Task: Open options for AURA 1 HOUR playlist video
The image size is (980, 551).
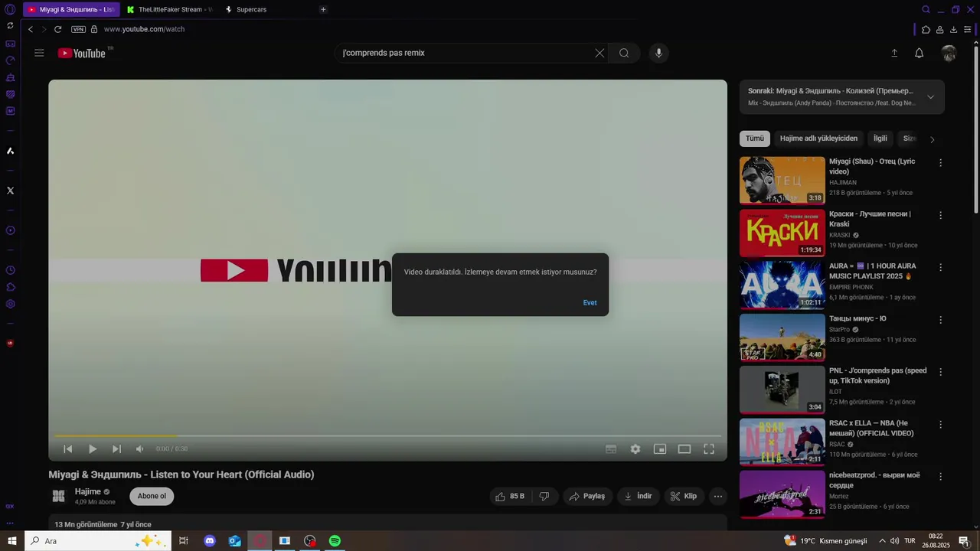Action: [x=941, y=268]
